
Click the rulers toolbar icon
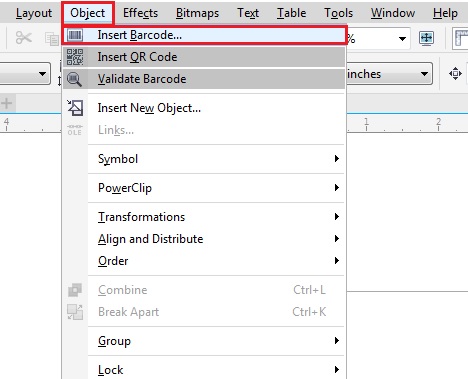coord(460,38)
